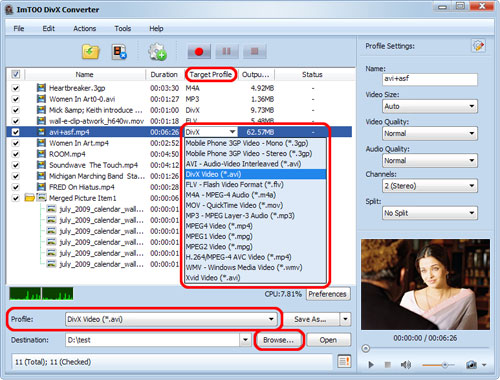Uncheck Merged Picture Item1 checkbox

16,198
